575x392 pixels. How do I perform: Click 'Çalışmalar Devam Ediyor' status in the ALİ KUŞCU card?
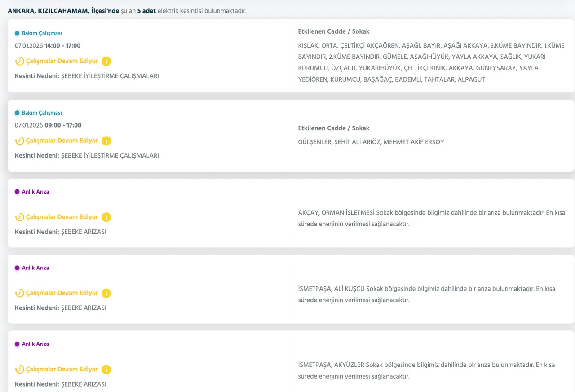[62, 293]
